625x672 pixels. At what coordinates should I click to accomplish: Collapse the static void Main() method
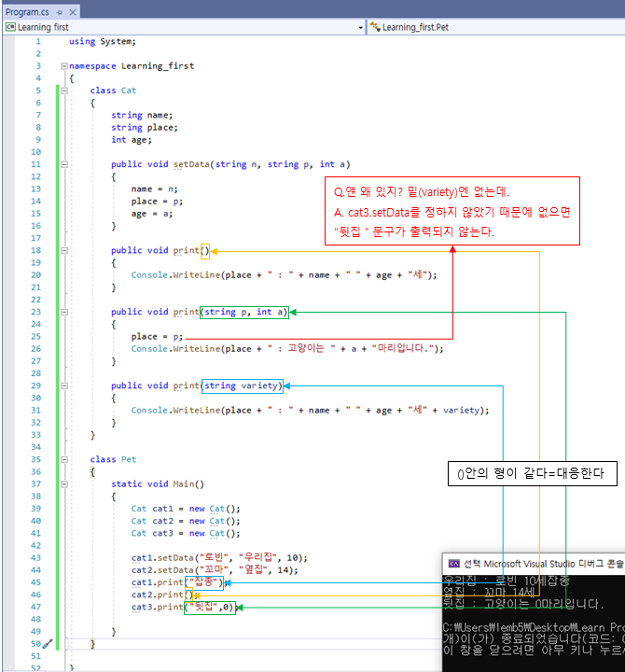tap(64, 484)
